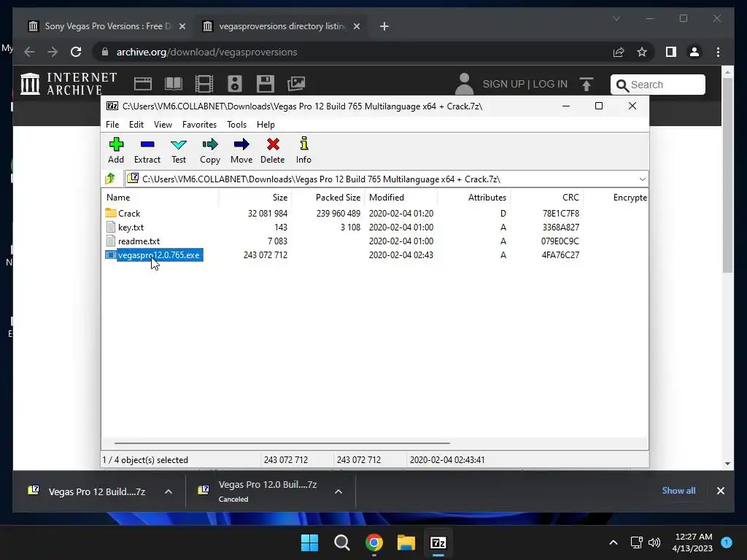The width and height of the screenshot is (747, 560).
Task: Choose the Move toolbar icon
Action: (x=241, y=144)
